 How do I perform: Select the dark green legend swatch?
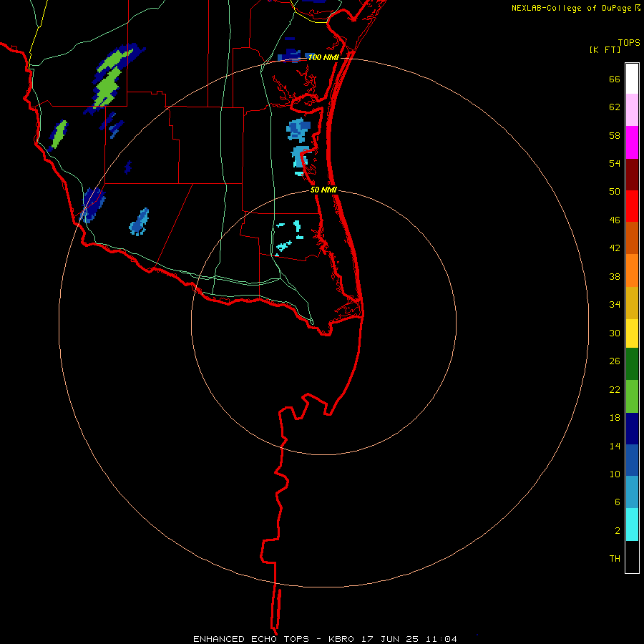[632, 364]
